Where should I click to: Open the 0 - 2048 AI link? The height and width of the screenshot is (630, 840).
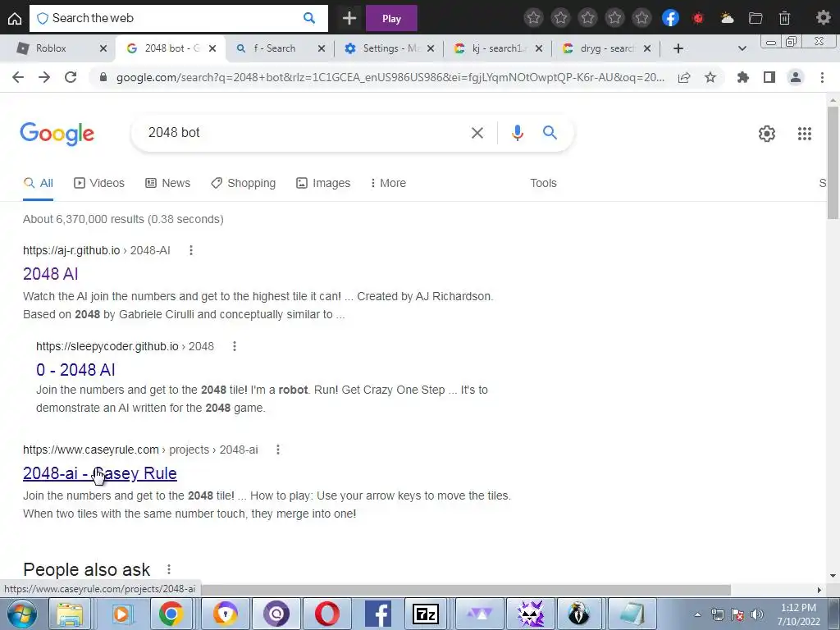tap(75, 370)
